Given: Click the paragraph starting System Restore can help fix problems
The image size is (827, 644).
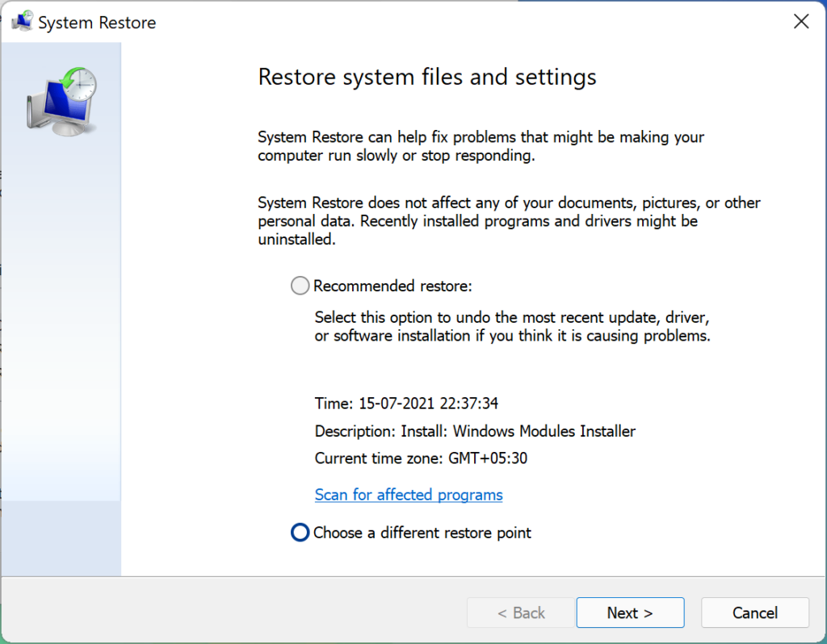Looking at the screenshot, I should pos(481,146).
